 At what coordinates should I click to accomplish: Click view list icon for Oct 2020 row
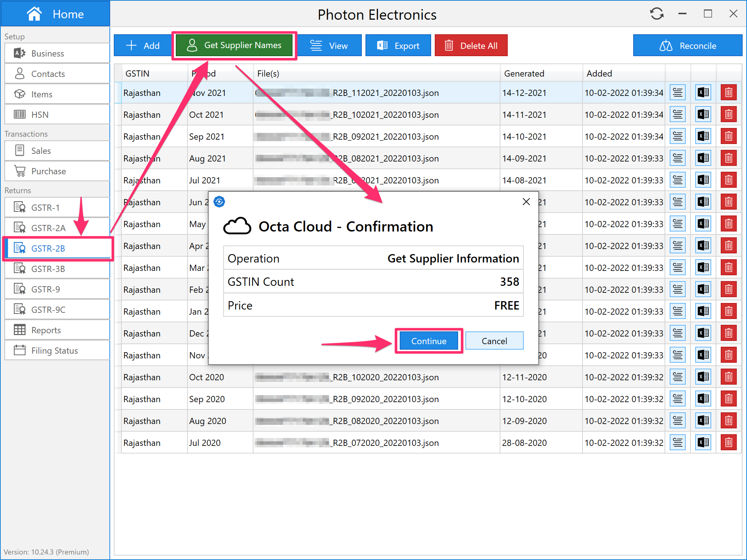pos(677,377)
